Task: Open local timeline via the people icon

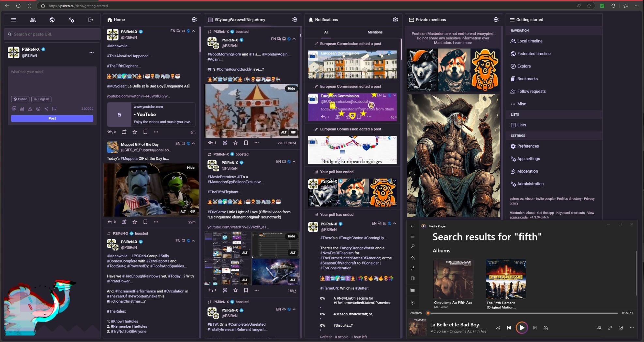Action: 33,20
